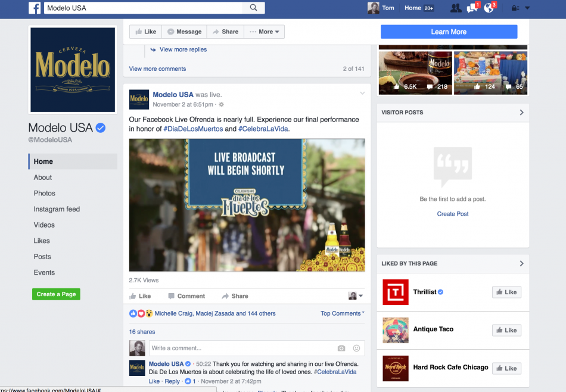Viewport: 566px width, 392px height.
Task: Open the messages notification icon
Action: tap(472, 8)
